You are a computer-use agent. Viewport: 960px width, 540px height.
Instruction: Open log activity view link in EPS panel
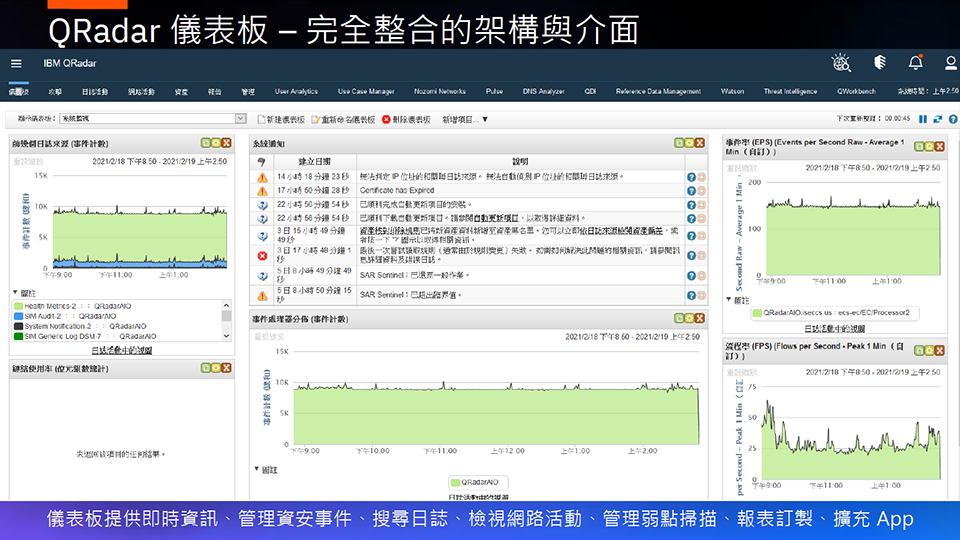834,329
